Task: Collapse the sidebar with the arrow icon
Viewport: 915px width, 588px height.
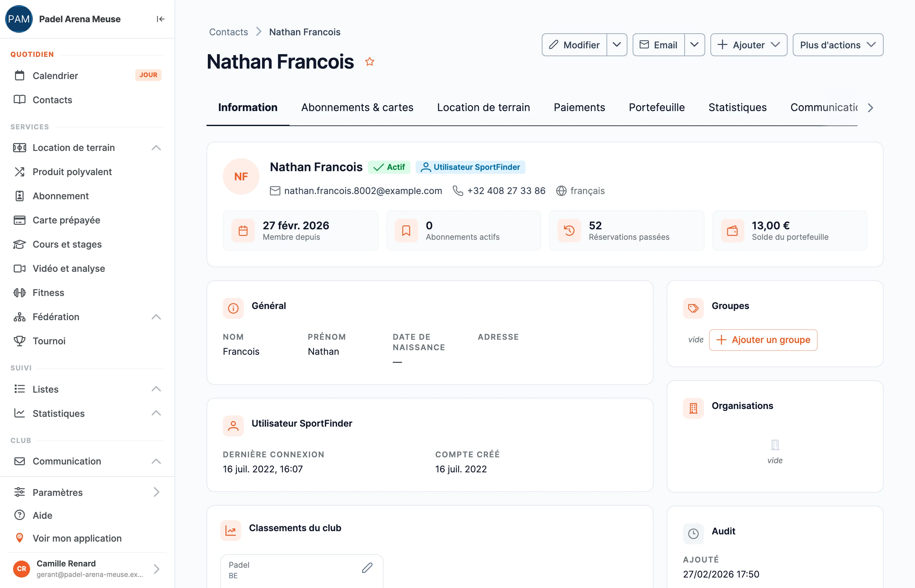Action: (x=160, y=19)
